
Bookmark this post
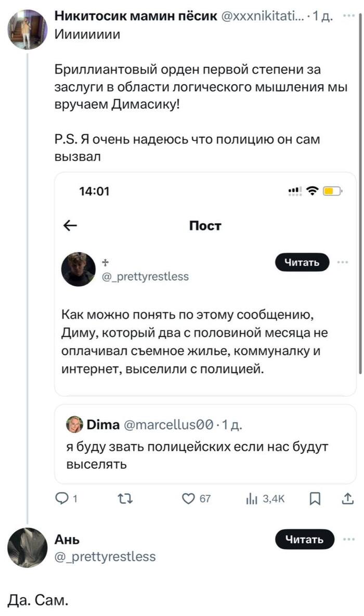[x=315, y=499]
